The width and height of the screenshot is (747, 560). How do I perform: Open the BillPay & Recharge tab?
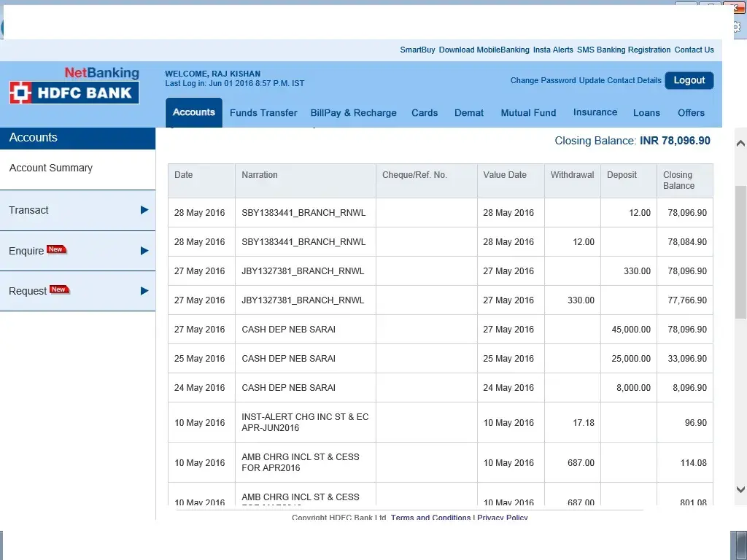353,113
